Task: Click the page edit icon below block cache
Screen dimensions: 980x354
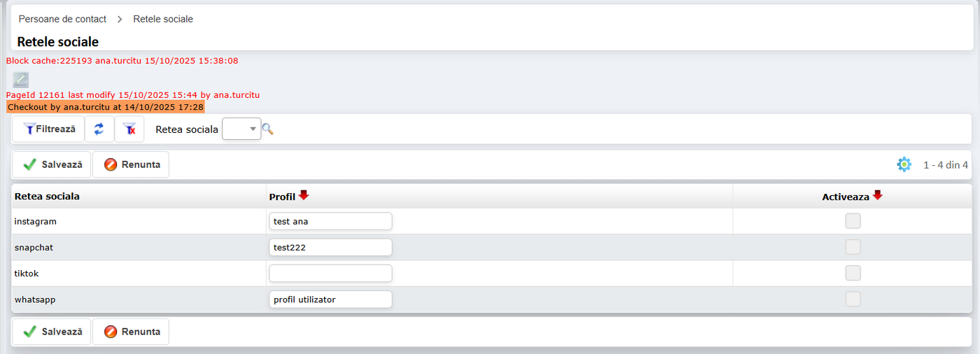Action: [20, 80]
